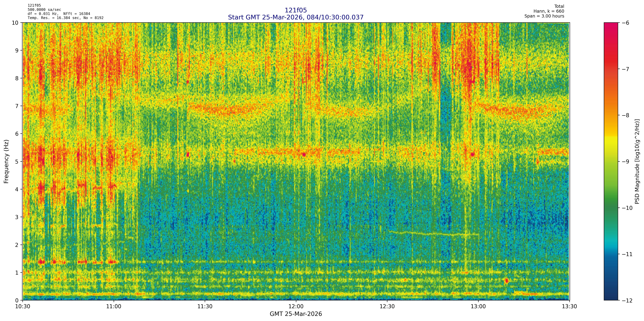644x321 pixels.
Task: Click the 'Span = 3.00 hours' annotation
Action: [544, 16]
